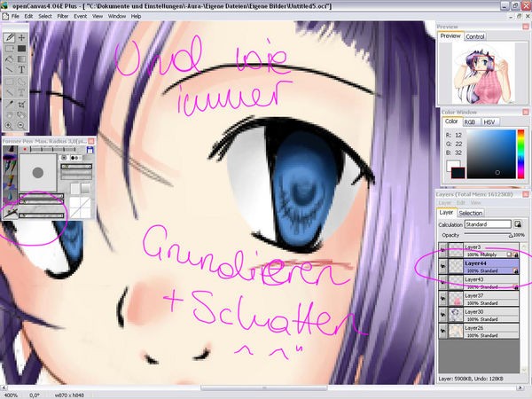532x399 pixels.
Task: Switch to the HSV color tab
Action: pos(490,121)
